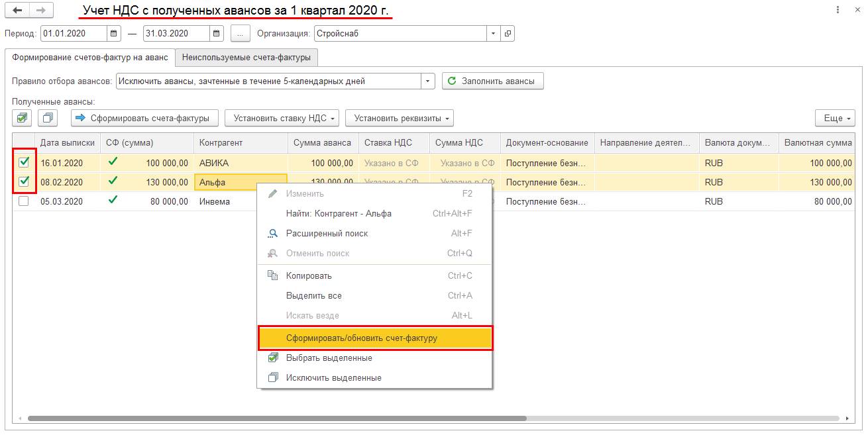Screen dimensions: 868x435
Task: Click the open organization form icon
Action: coord(508,33)
